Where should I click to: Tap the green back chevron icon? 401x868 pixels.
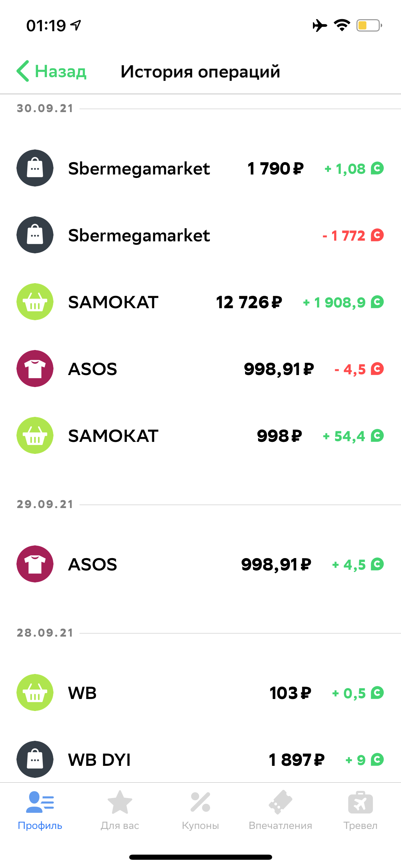[x=23, y=71]
